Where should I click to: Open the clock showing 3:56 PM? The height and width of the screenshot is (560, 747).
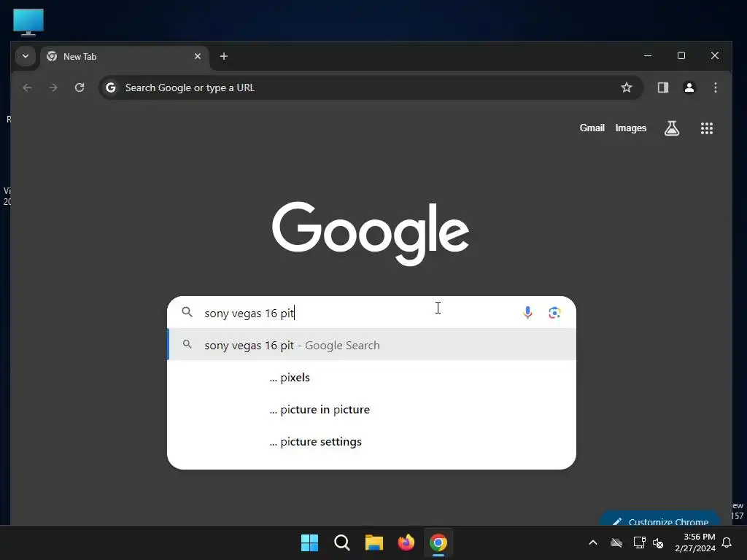coord(695,542)
